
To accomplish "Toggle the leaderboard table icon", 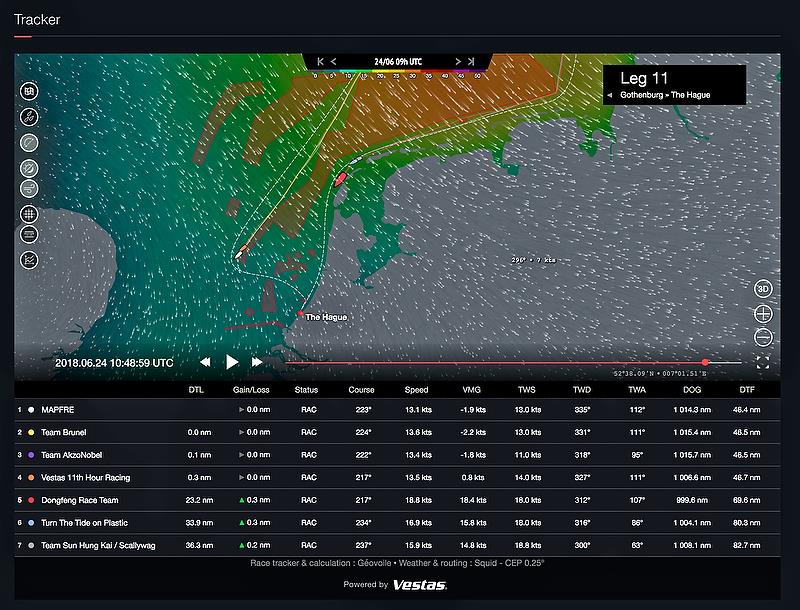I will pyautogui.click(x=29, y=235).
